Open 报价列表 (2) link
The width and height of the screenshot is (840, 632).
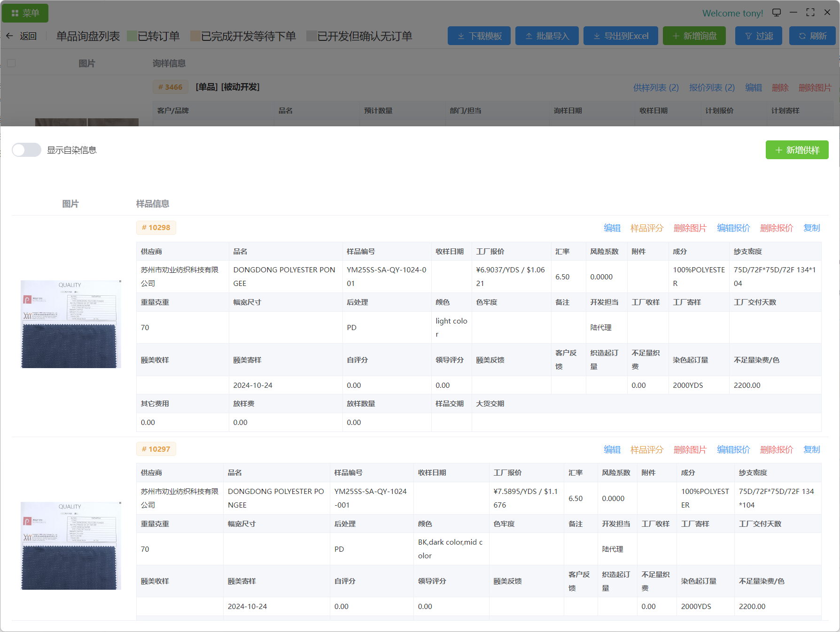pos(712,88)
